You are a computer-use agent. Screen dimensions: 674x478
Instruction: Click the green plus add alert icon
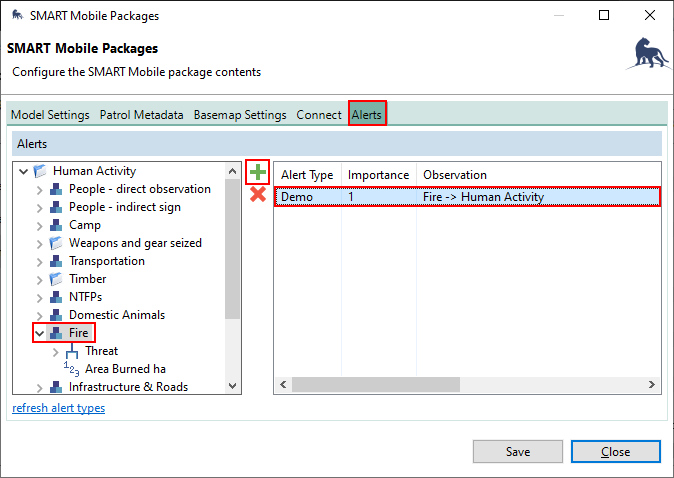pyautogui.click(x=258, y=172)
